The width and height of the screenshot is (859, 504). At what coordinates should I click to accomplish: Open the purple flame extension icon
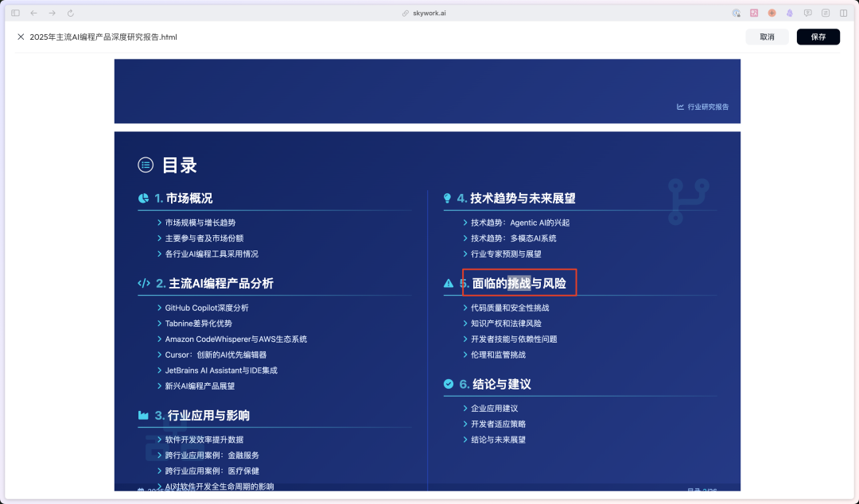click(790, 14)
